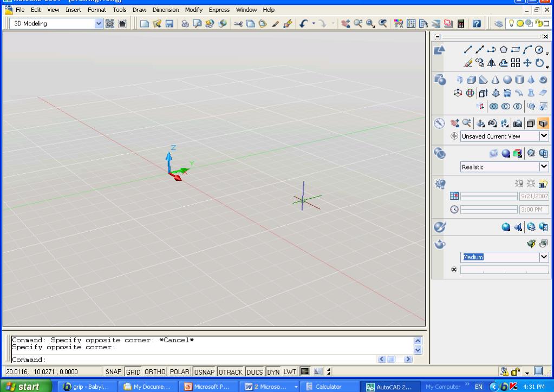
Task: Open the 3D Modeling workspace dropdown
Action: (x=99, y=24)
